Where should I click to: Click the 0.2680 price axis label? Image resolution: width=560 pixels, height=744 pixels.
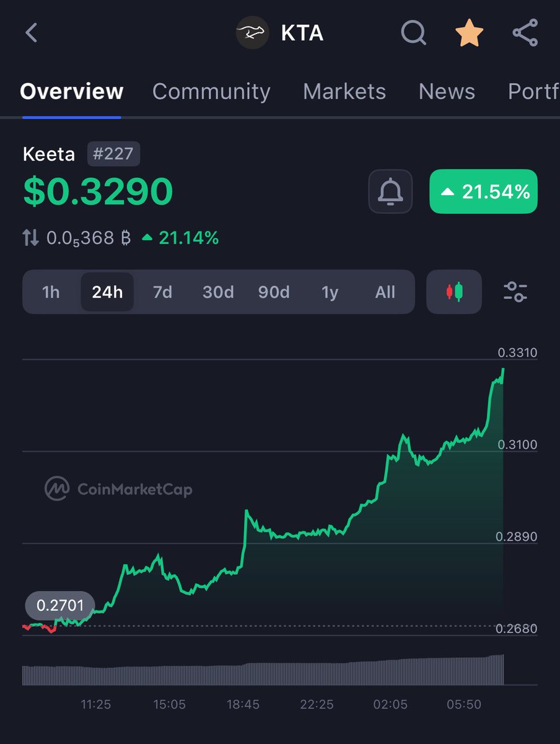pyautogui.click(x=518, y=629)
